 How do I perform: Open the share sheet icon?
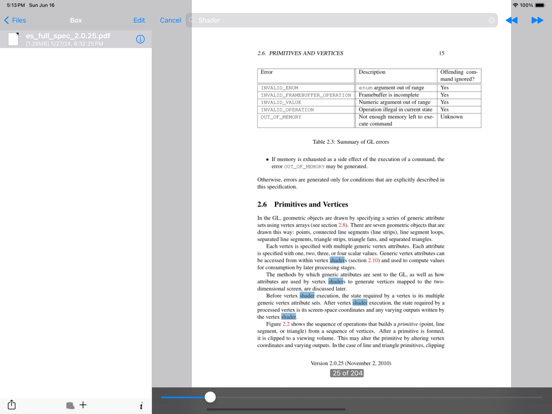pos(12,405)
